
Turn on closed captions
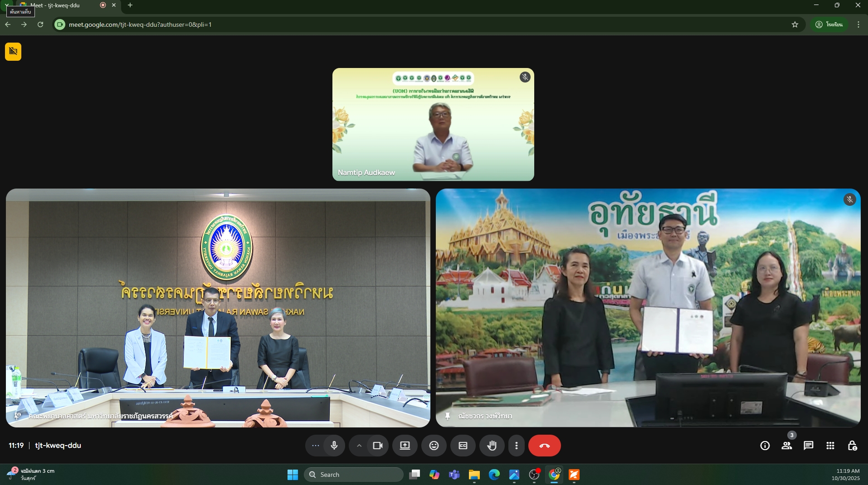(x=463, y=446)
